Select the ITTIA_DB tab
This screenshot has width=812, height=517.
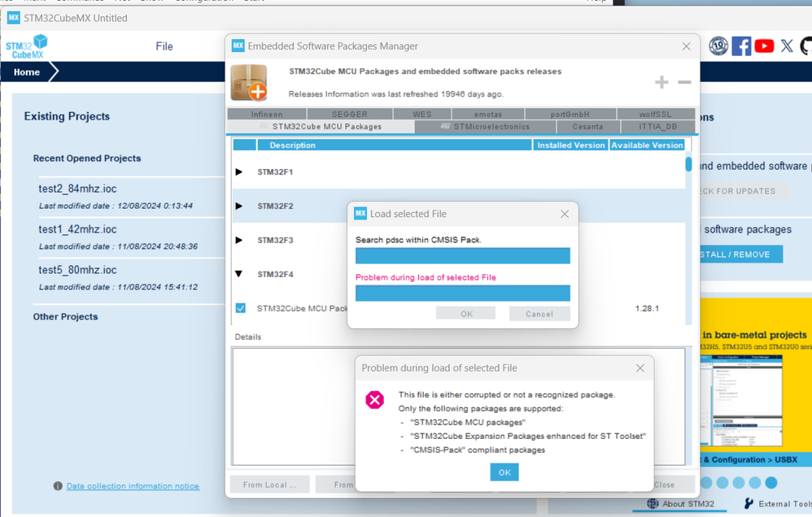coord(657,127)
